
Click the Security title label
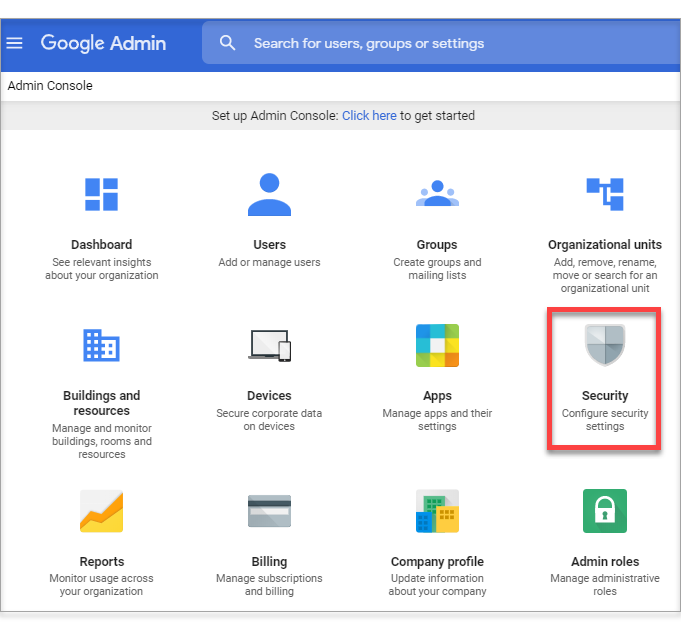pos(605,396)
